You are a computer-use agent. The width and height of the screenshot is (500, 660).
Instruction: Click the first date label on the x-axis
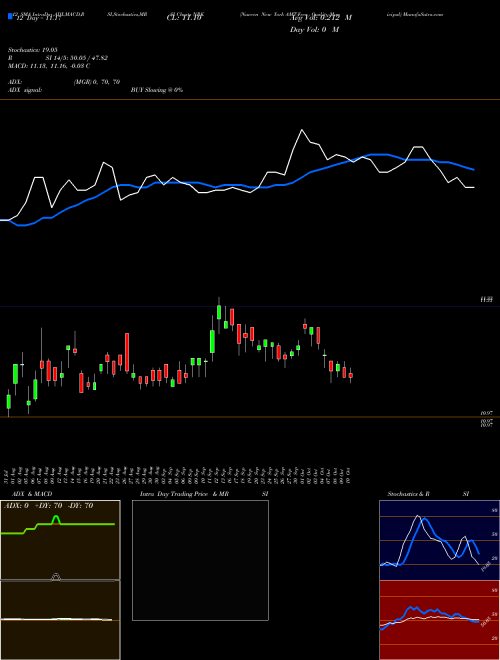pos(8,475)
